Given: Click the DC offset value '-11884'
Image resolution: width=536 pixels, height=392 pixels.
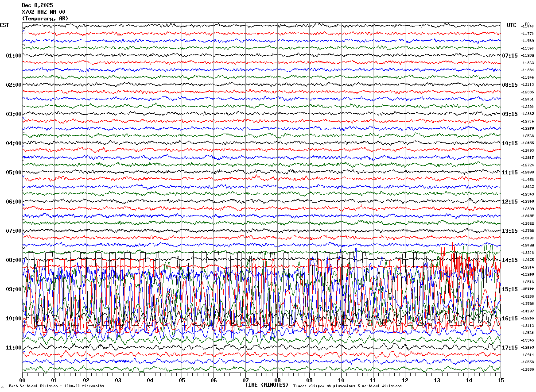Looking at the screenshot, I should (527, 70).
